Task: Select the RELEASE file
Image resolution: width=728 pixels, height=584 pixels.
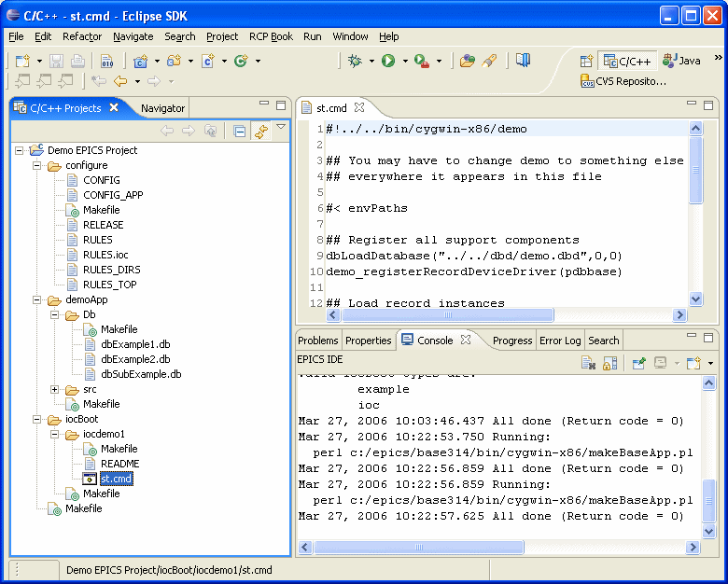Action: pos(103,225)
